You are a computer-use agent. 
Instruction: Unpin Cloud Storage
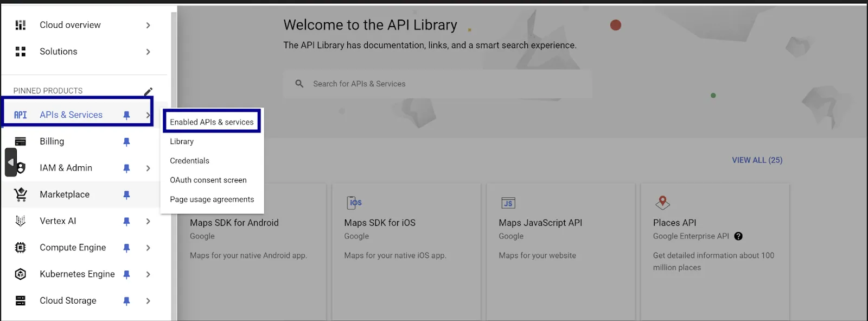(126, 301)
